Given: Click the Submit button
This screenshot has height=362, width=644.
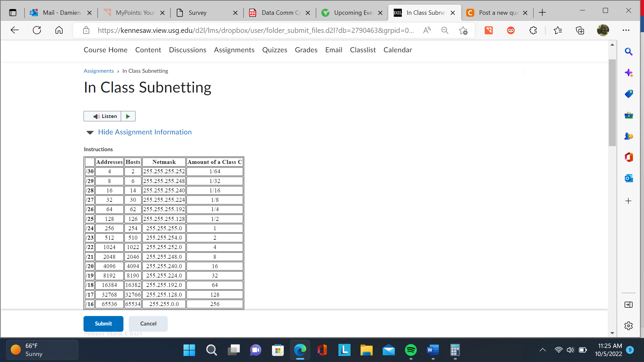Looking at the screenshot, I should [x=103, y=323].
